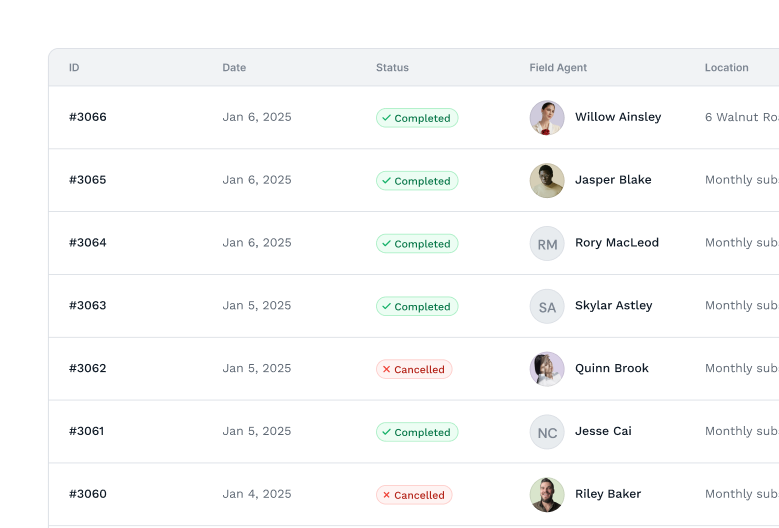
Task: Click the RM initials avatar
Action: pyautogui.click(x=547, y=244)
